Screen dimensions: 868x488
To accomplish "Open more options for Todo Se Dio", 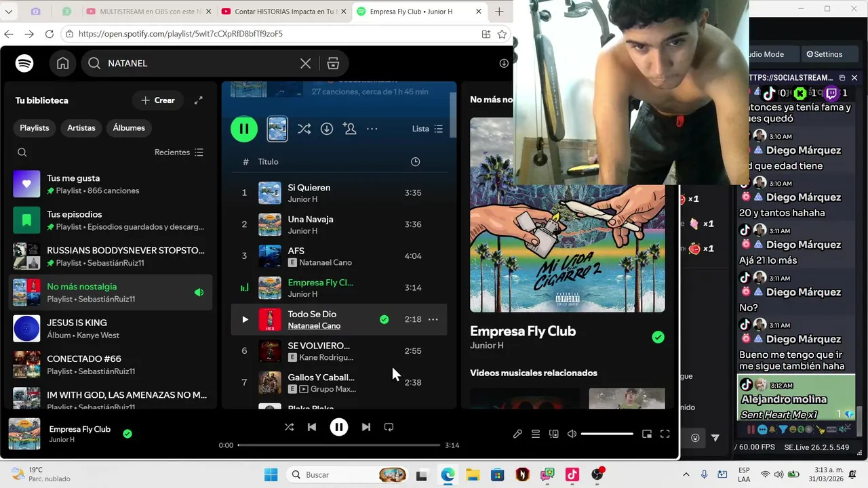I will [433, 319].
